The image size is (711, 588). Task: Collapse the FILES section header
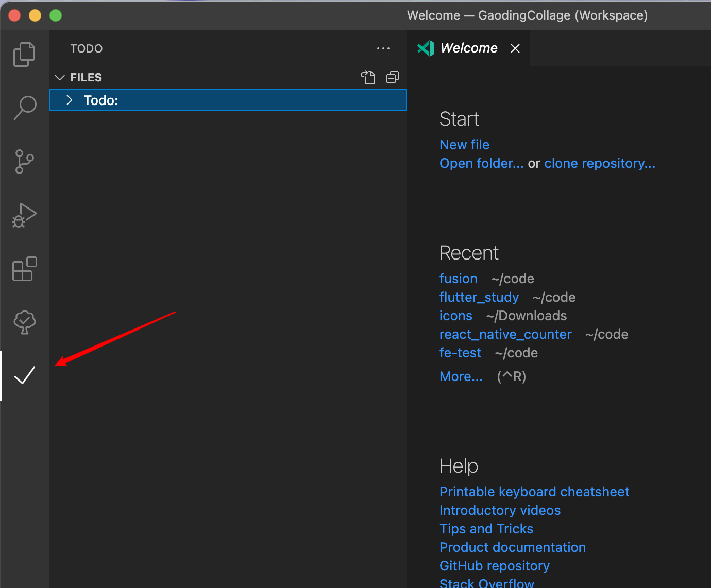[x=59, y=77]
